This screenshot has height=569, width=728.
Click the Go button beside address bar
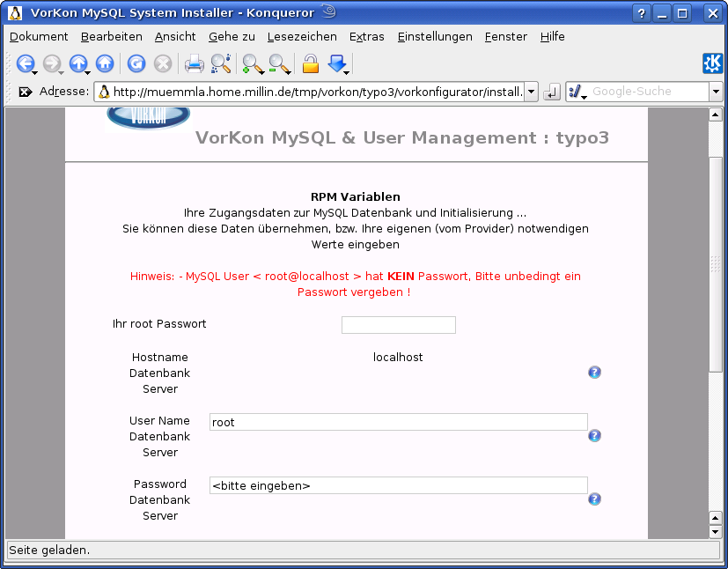552,92
